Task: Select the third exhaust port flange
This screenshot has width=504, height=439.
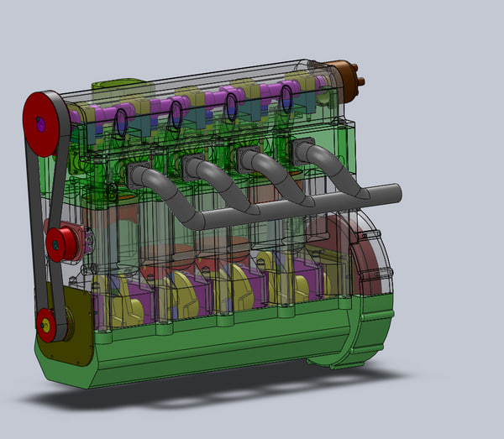Action: 249,158
